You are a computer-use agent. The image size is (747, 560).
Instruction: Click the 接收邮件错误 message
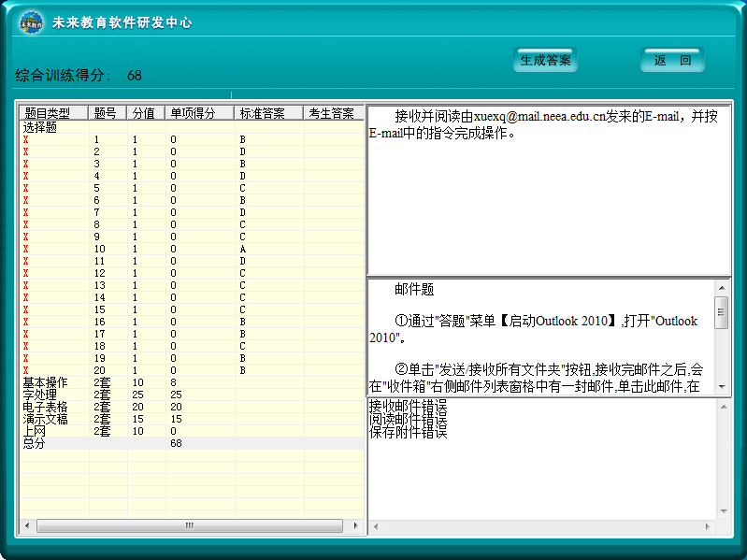pyautogui.click(x=409, y=406)
